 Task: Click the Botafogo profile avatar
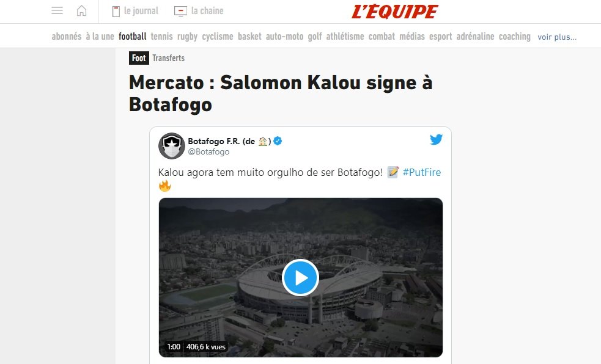pos(172,146)
